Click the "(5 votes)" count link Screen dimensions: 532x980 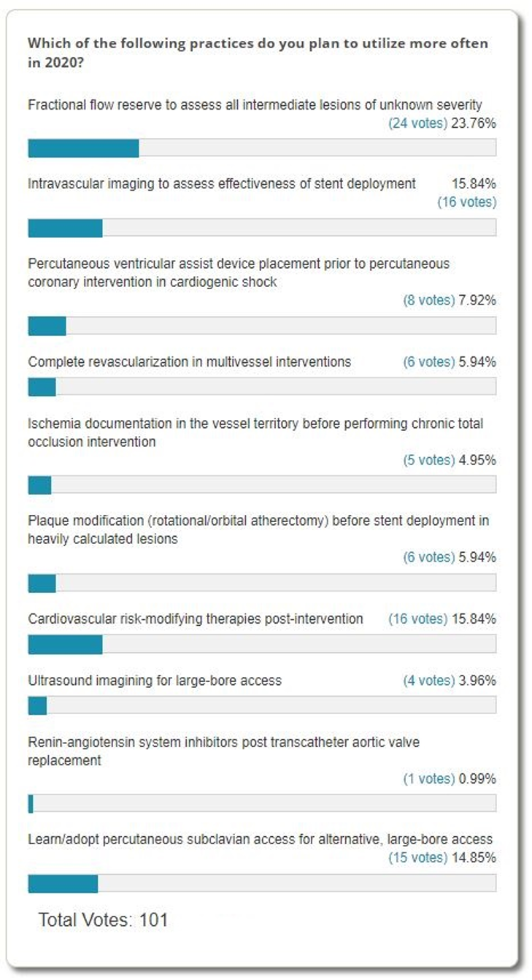click(428, 460)
